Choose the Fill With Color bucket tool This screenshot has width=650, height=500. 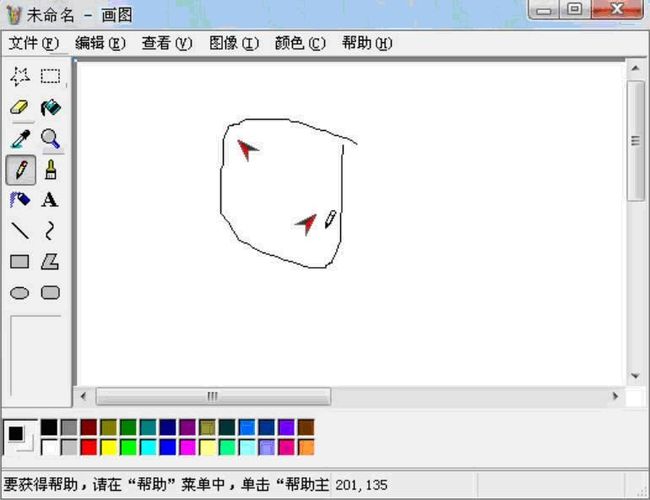(50, 107)
